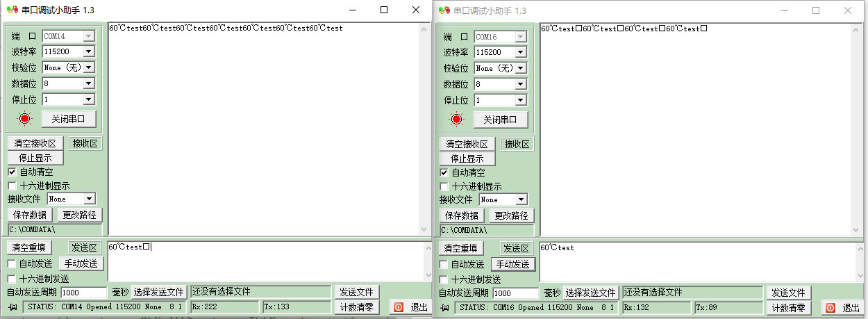Click 计数清零 in COM16 window

790,308
